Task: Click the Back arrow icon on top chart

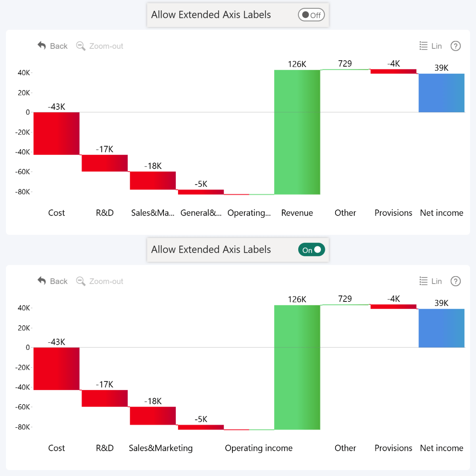Action: [42, 46]
